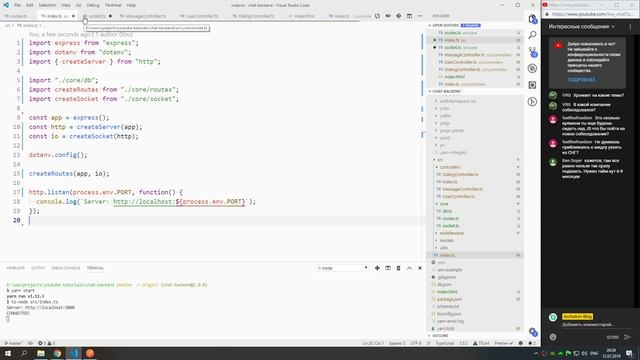This screenshot has height=360, width=640.
Task: Click the diamond icon in editor toolbar
Action: click(398, 16)
